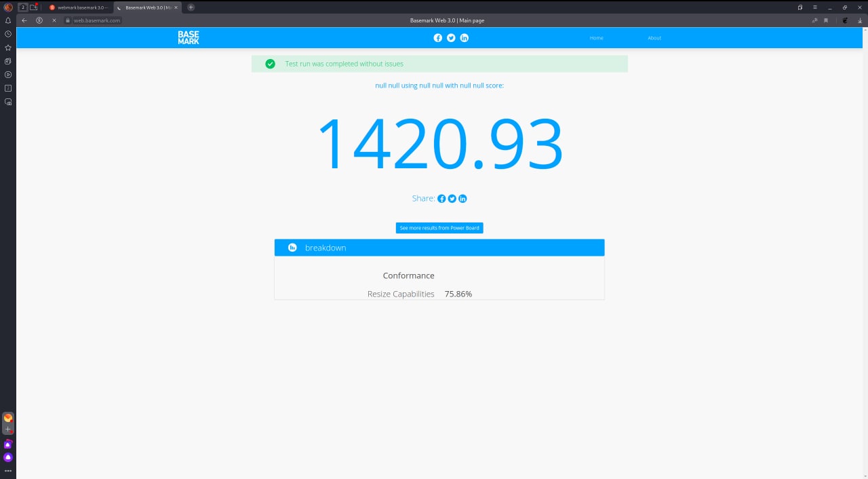The image size is (868, 479).
Task: Open the three dots at the sidebar bottom
Action: point(8,471)
